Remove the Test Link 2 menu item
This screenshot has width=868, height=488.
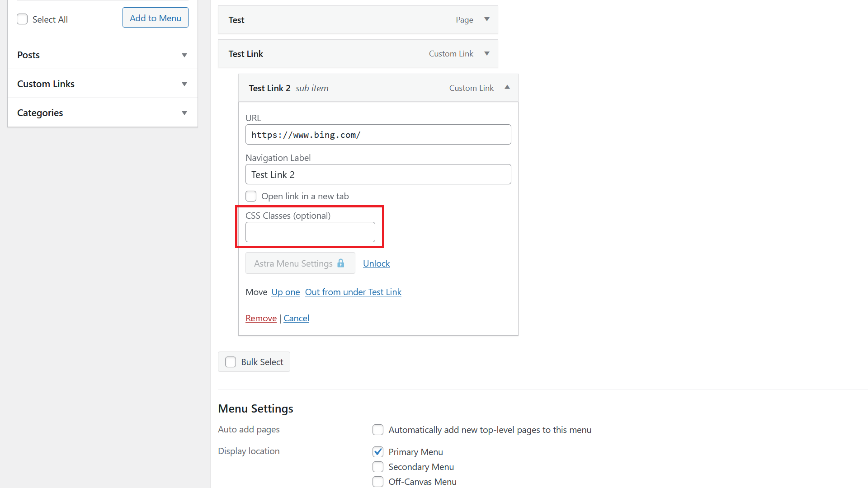(x=261, y=318)
